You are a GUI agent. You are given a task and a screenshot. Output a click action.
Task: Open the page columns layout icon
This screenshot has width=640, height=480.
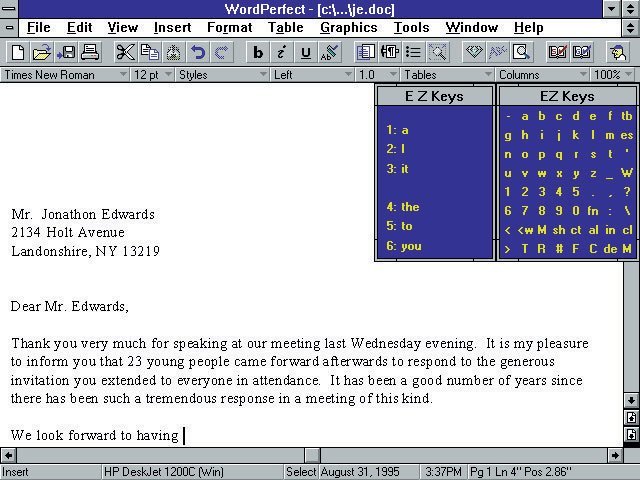(x=365, y=52)
